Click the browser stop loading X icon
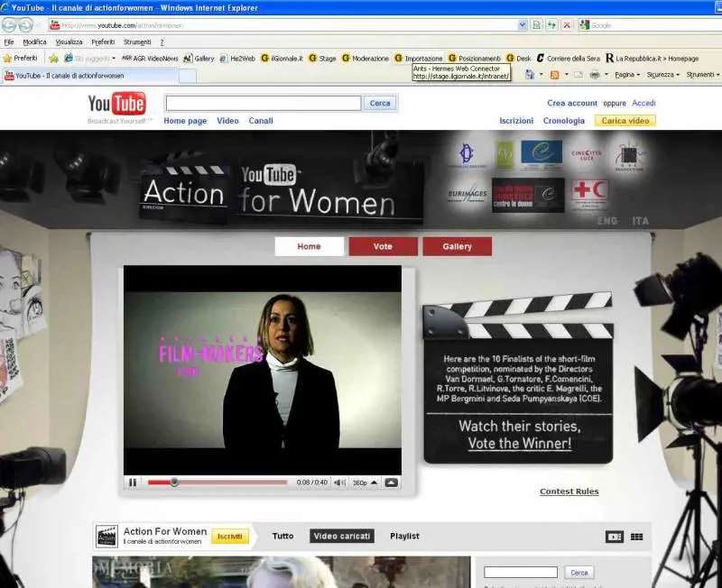 click(x=567, y=25)
